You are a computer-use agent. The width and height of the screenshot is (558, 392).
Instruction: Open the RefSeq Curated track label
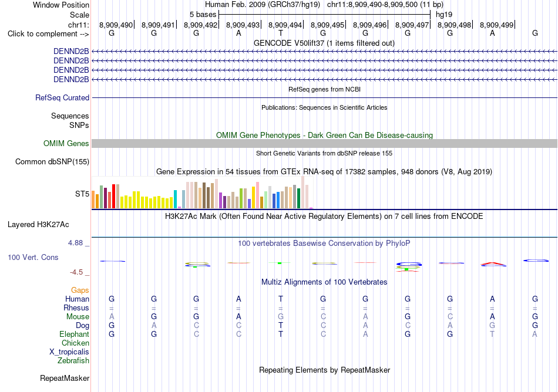[62, 98]
